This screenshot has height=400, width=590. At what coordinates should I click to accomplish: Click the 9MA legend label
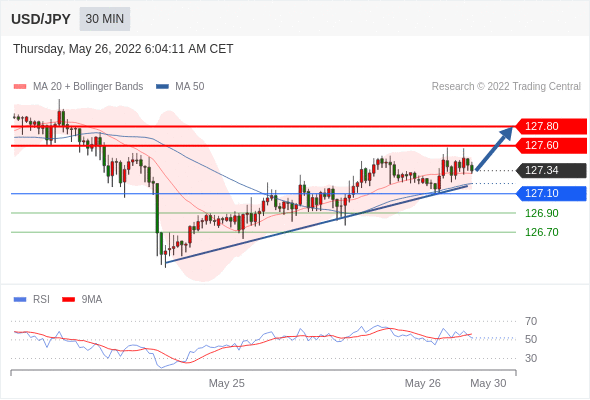point(92,300)
